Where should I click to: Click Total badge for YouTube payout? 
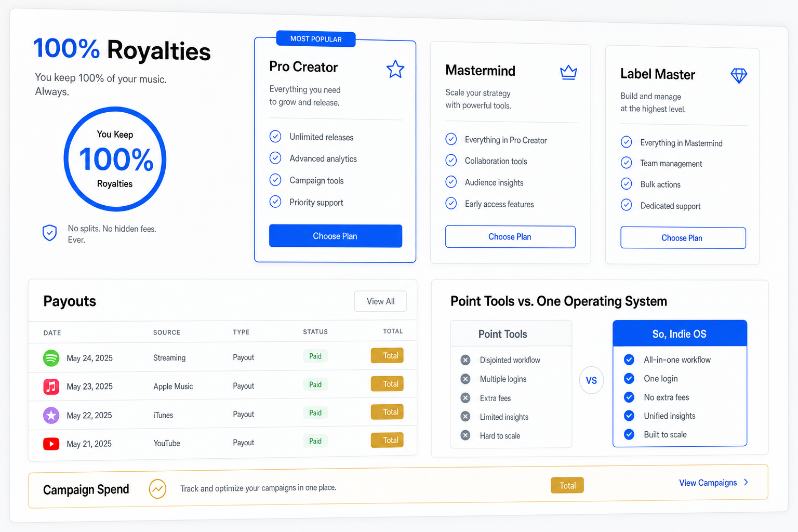(x=387, y=440)
